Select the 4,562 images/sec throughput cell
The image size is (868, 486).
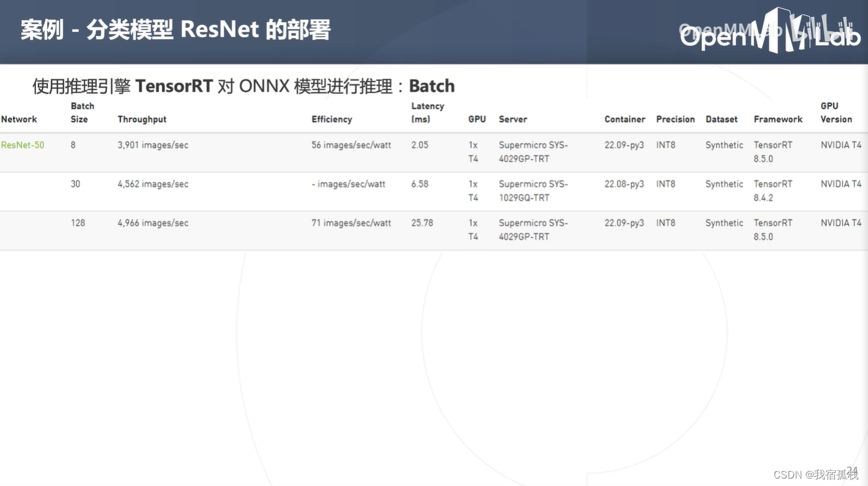point(153,185)
